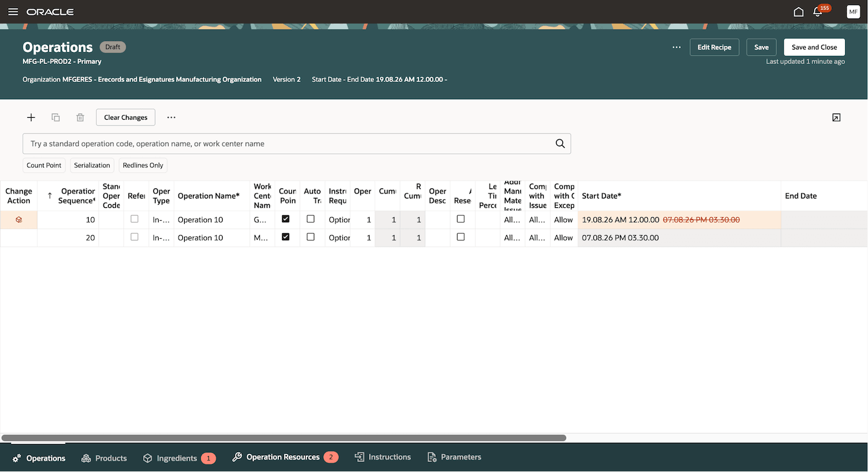The height and width of the screenshot is (472, 868).
Task: Click Operation Name cell of sequence 10
Action: 212,220
